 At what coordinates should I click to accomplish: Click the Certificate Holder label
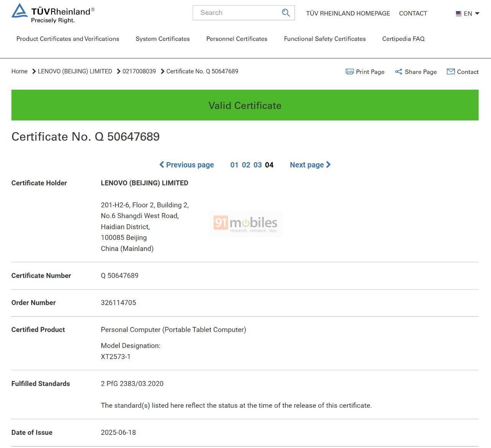39,183
